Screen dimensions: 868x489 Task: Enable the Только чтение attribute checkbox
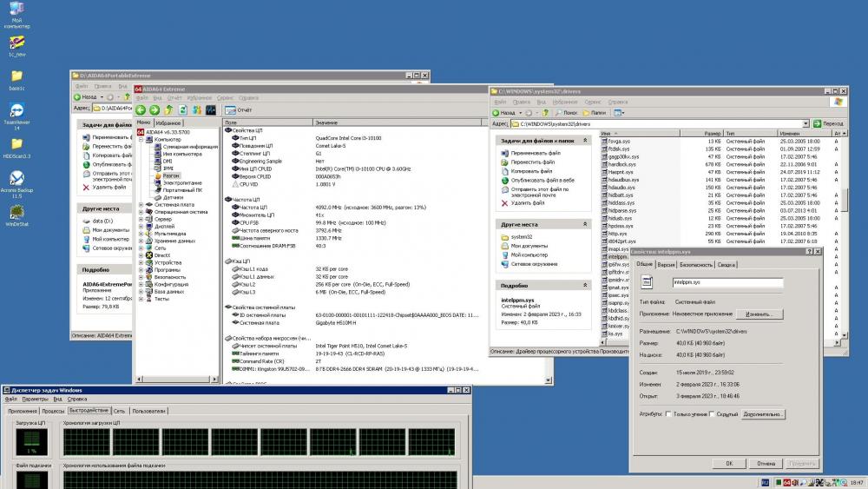pyautogui.click(x=667, y=414)
